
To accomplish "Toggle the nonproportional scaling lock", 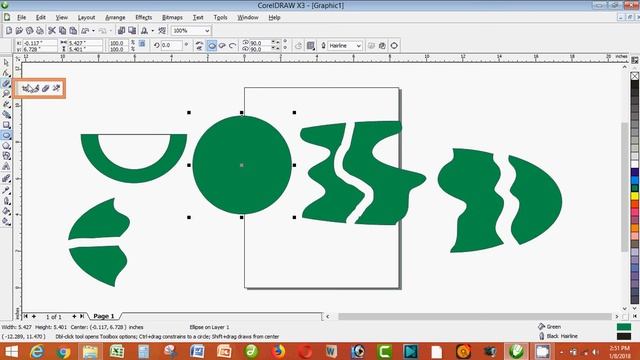I will click(x=142, y=44).
